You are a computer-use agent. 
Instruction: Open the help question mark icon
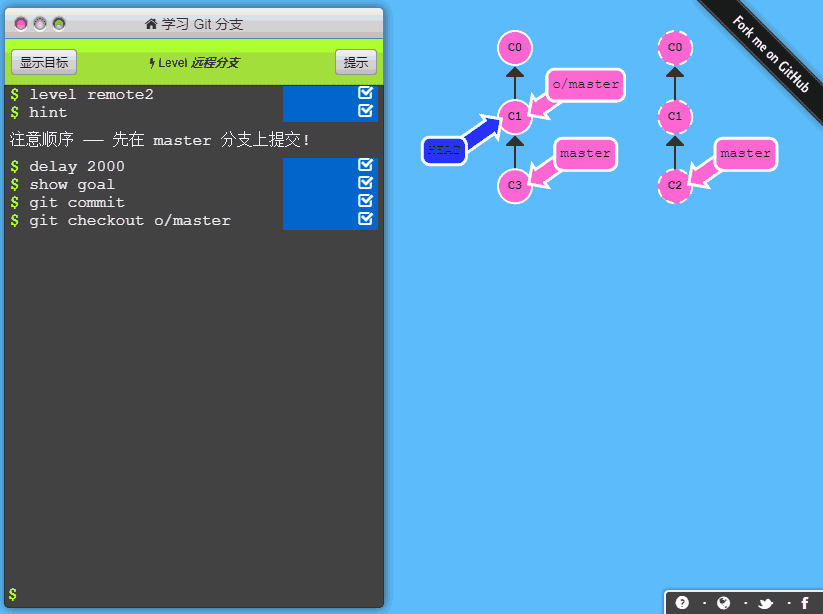pyautogui.click(x=682, y=602)
